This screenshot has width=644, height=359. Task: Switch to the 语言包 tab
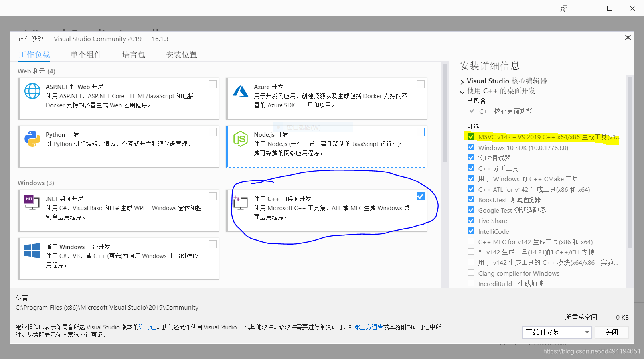pyautogui.click(x=134, y=55)
